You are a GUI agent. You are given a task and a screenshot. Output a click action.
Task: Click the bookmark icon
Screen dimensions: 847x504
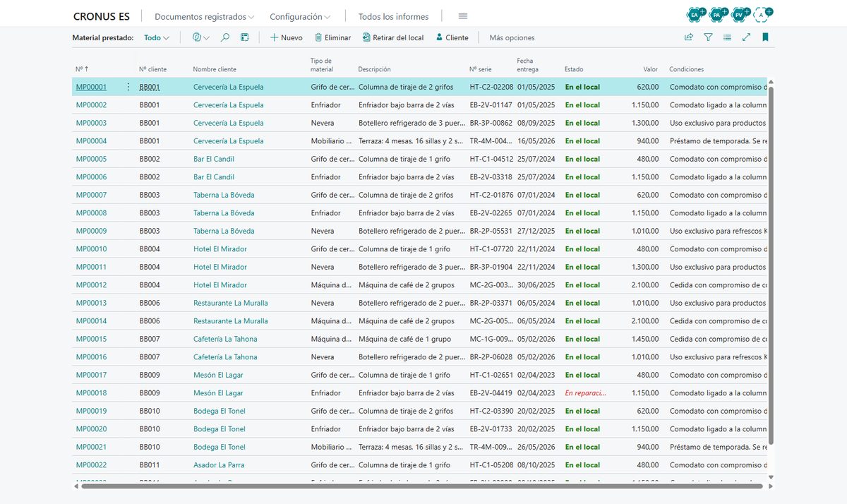point(765,37)
